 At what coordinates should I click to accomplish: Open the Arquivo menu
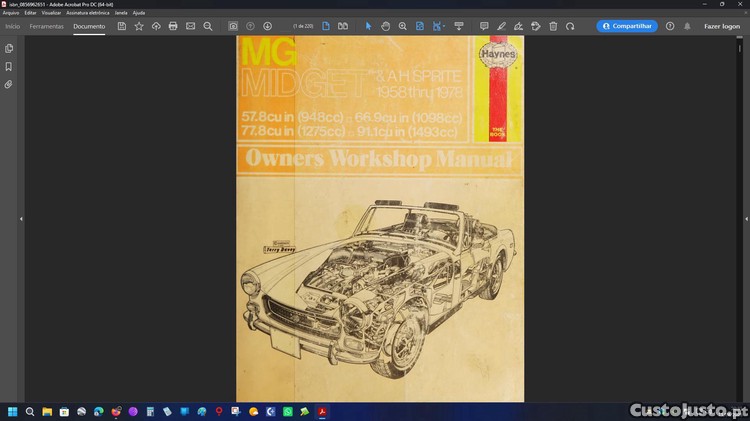11,13
